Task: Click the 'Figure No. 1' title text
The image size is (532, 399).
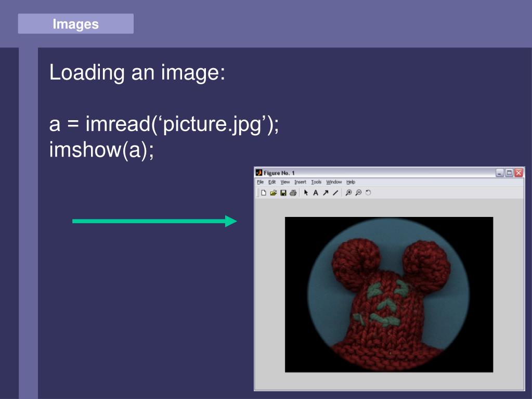Action: click(x=279, y=173)
